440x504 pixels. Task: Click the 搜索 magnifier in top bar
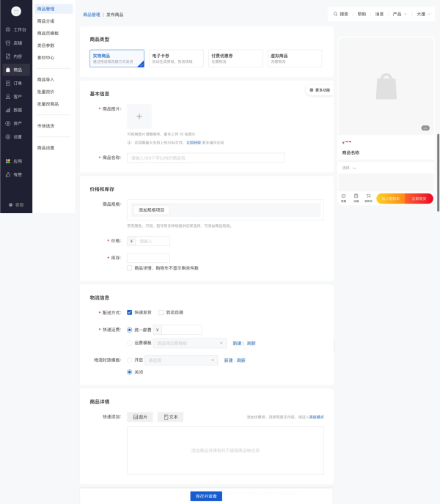[340, 14]
